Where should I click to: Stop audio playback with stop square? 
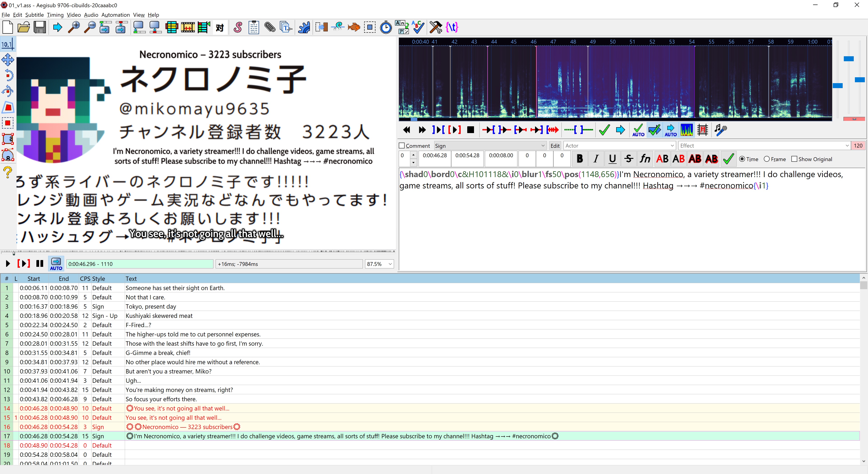click(x=471, y=130)
